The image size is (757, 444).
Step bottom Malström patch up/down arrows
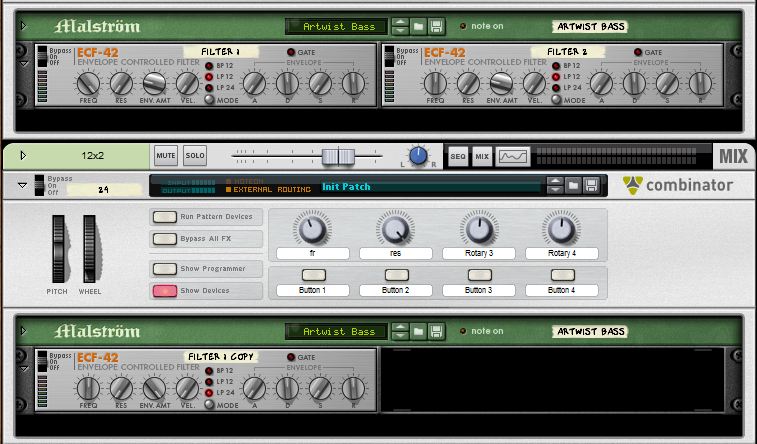[400, 331]
